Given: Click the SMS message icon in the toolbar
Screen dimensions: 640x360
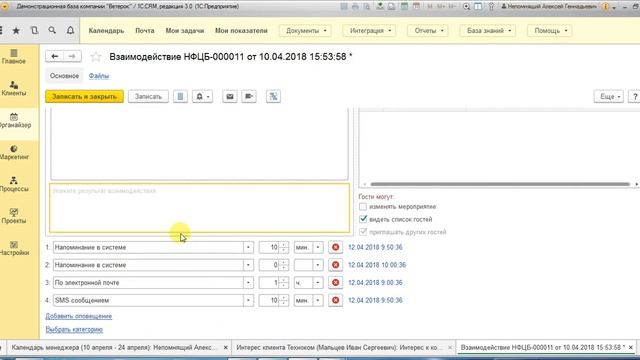Looking at the screenshot, I should [x=249, y=96].
